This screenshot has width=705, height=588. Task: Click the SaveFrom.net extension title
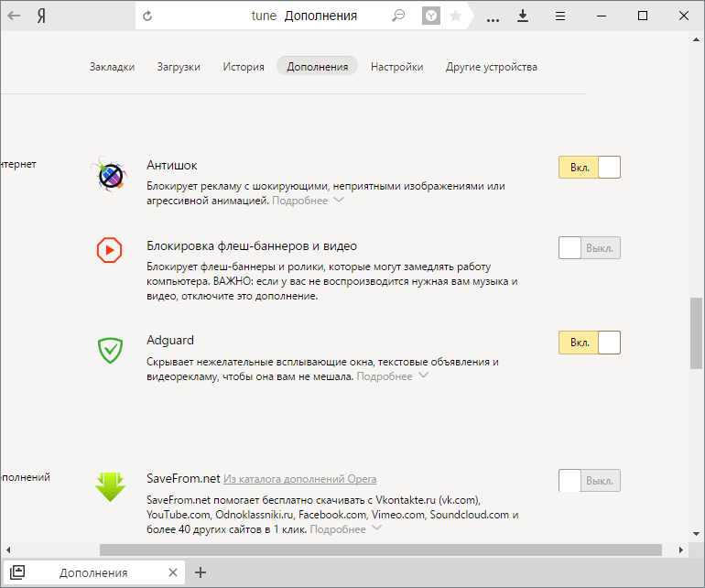(x=183, y=478)
